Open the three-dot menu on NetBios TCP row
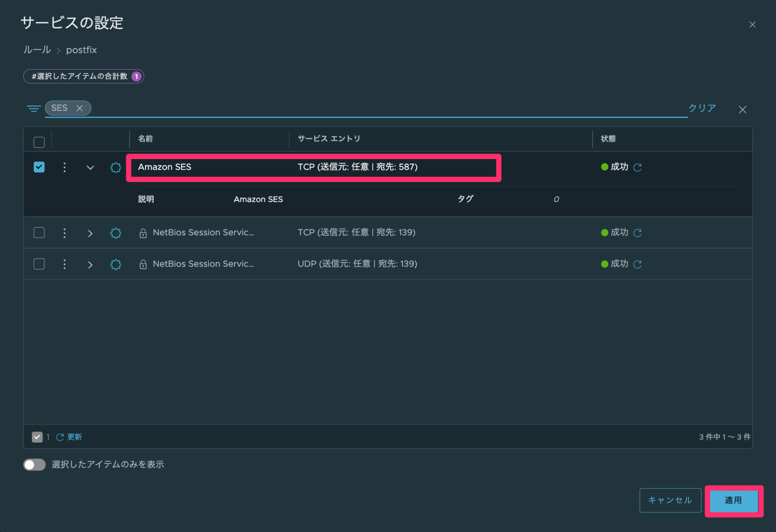 (x=64, y=233)
